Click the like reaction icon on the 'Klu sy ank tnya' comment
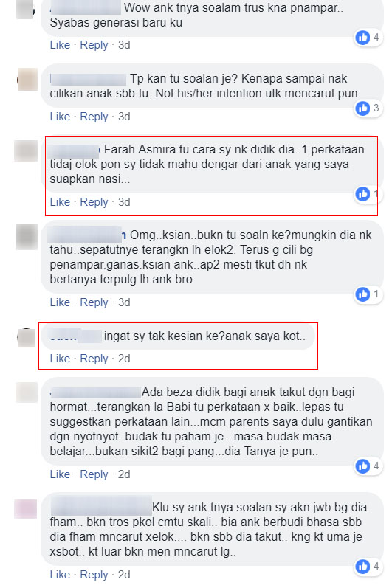The image size is (392, 588). pyautogui.click(x=362, y=567)
